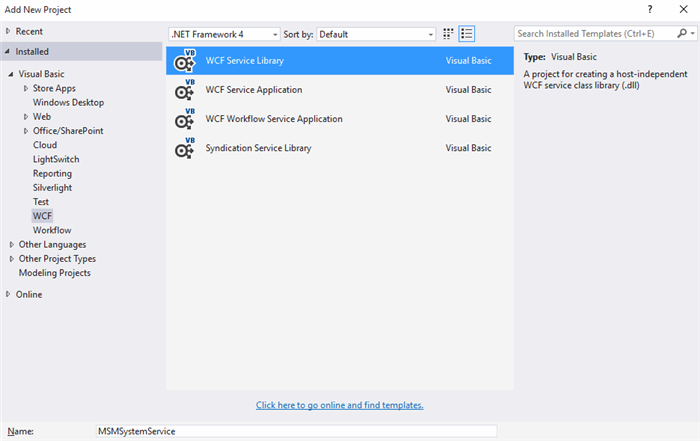The width and height of the screenshot is (700, 441).
Task: Expand the Web node arrow
Action: (x=26, y=117)
